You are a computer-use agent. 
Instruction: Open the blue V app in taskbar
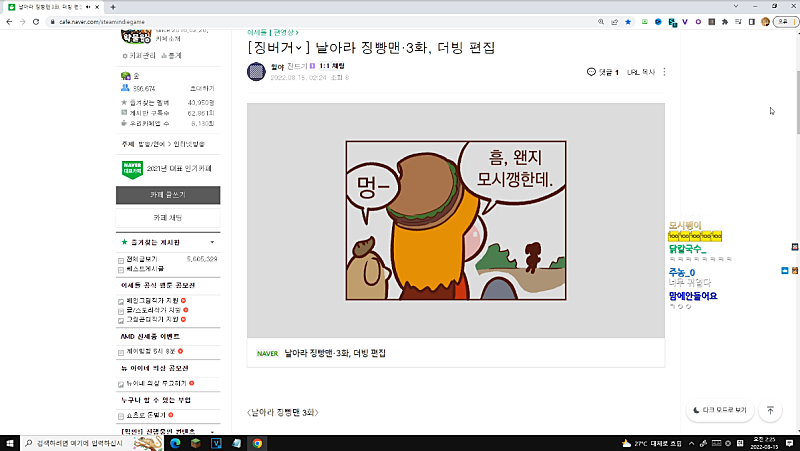coord(216,443)
